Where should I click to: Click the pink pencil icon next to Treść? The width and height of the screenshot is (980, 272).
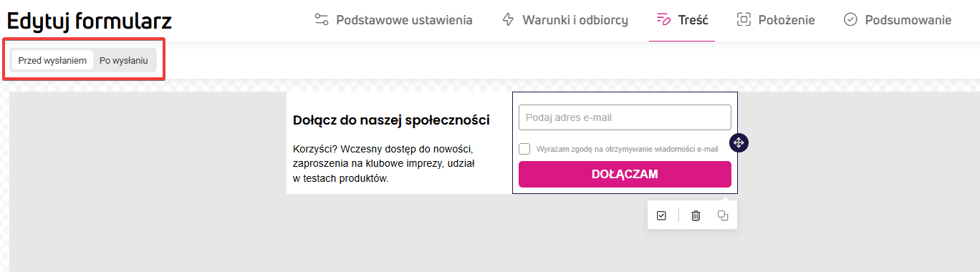click(663, 19)
